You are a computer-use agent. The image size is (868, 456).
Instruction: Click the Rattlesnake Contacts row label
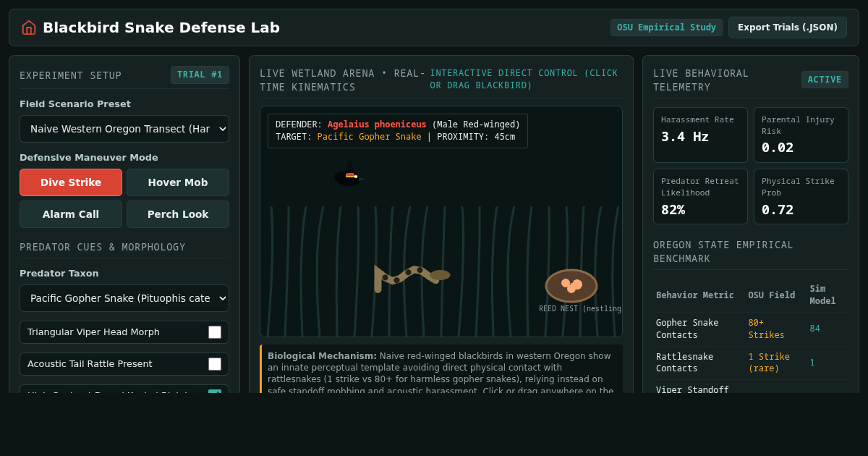(x=685, y=363)
